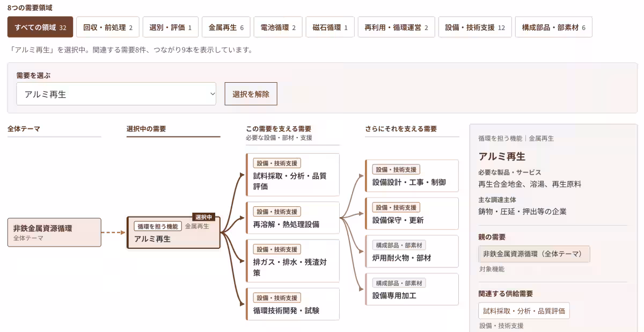Select the 再溶解・熱処理設備 node card
The image size is (644, 332).
point(292,218)
